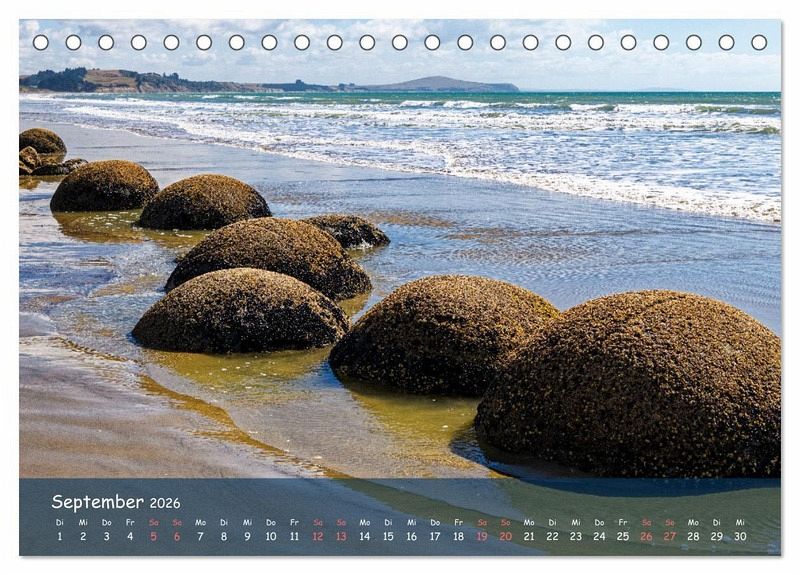Select date 22 in the calendar
This screenshot has height=575, width=800.
[553, 537]
